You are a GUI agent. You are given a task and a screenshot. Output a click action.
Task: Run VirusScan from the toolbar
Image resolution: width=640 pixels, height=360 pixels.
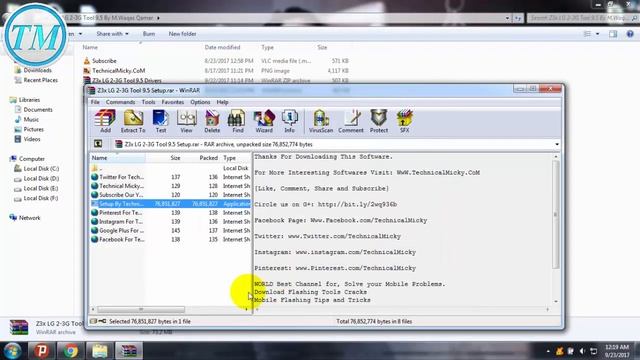321,121
